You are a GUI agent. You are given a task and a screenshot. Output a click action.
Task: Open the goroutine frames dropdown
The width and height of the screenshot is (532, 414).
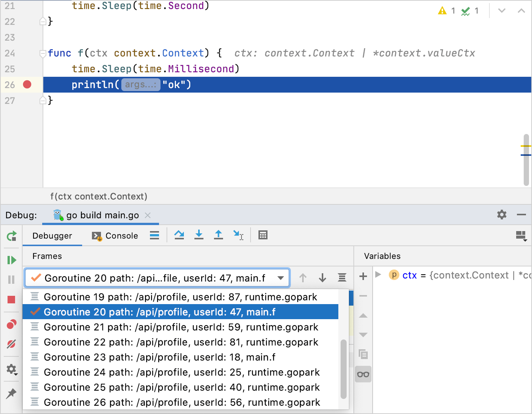click(x=280, y=278)
